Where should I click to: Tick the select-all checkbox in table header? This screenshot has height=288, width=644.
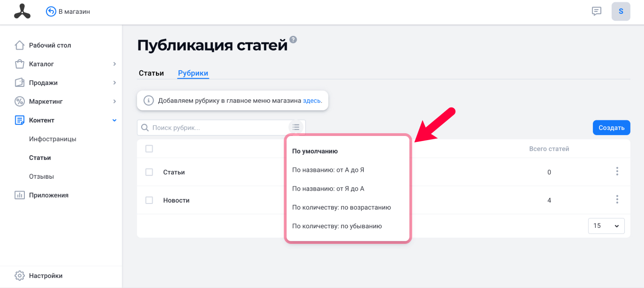[x=149, y=149]
